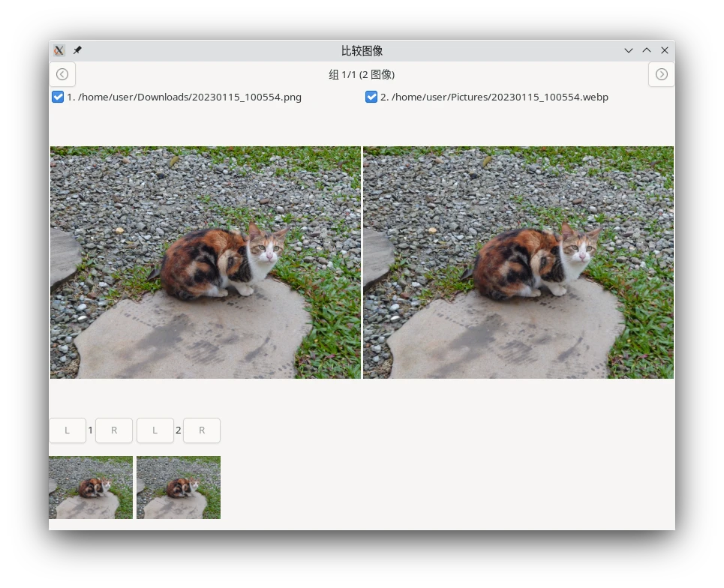Select the second cat thumbnail
The height and width of the screenshot is (588, 724).
[179, 487]
